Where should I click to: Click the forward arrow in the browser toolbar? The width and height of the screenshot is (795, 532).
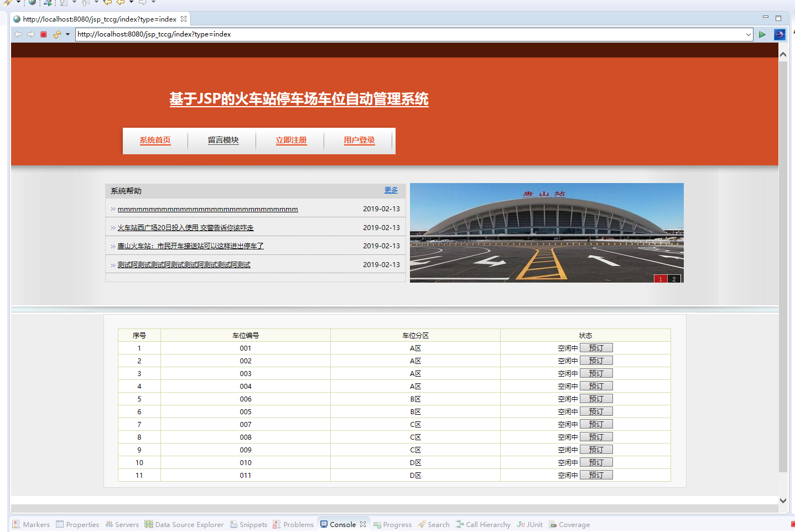tap(31, 34)
